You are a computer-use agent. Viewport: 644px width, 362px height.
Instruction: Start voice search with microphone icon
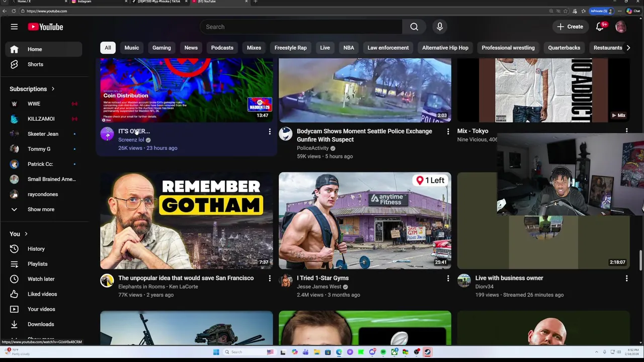coord(440,27)
